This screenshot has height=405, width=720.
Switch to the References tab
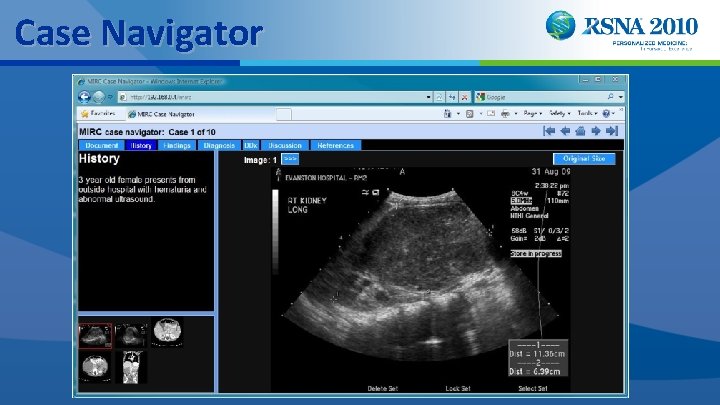coord(336,145)
